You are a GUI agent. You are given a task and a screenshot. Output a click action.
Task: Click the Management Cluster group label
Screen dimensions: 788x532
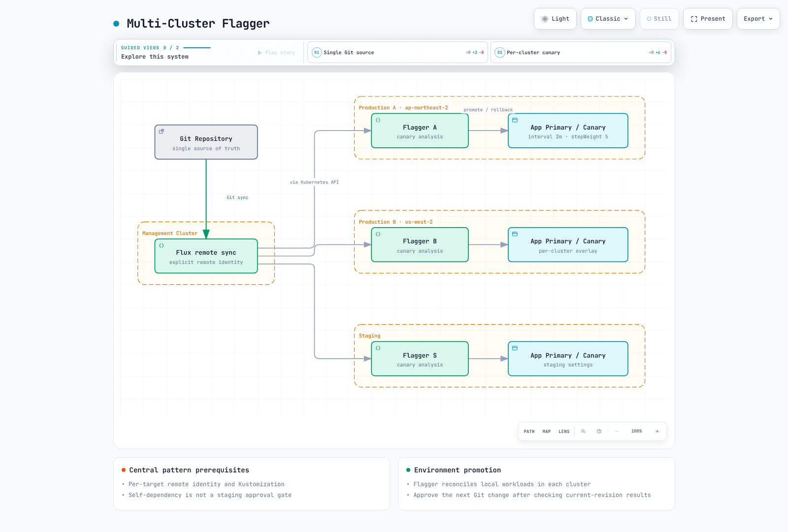(x=170, y=233)
